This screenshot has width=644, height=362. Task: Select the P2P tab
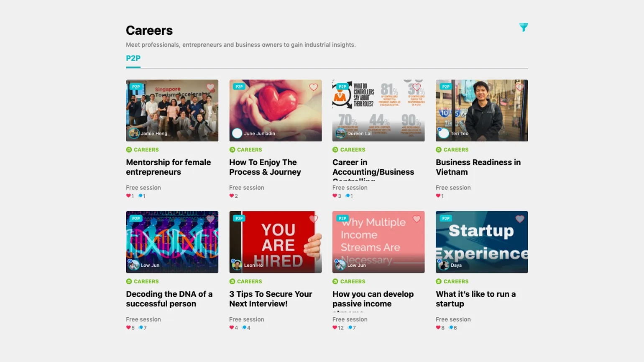133,59
